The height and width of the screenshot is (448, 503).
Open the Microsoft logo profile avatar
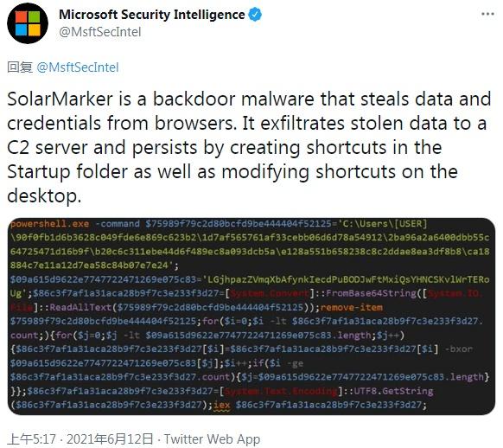pos(28,23)
